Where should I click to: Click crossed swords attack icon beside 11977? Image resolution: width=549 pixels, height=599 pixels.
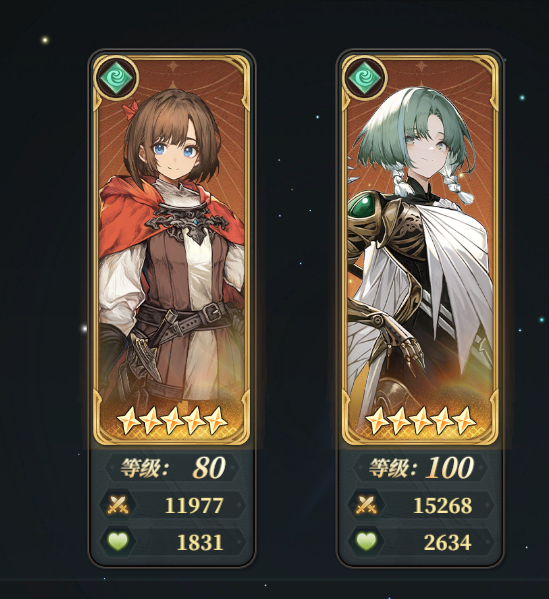118,505
